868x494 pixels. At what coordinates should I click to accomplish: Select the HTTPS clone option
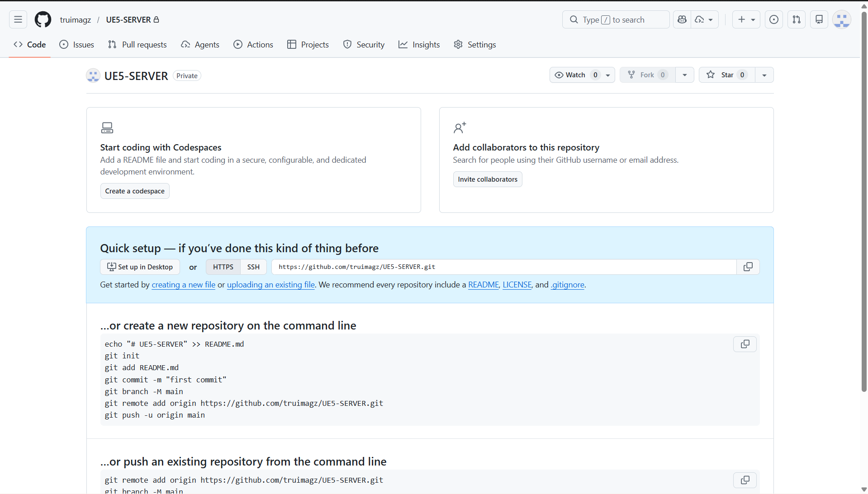pos(223,267)
